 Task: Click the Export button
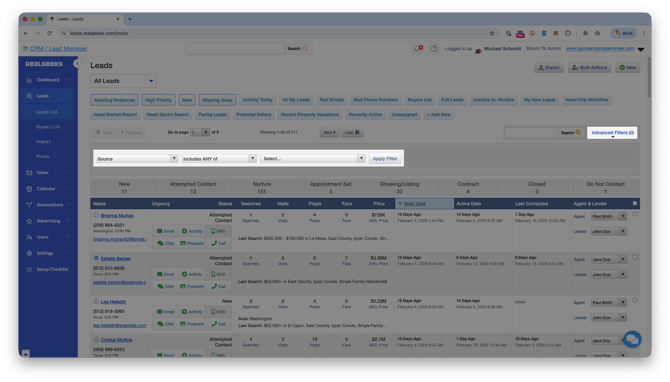click(549, 68)
